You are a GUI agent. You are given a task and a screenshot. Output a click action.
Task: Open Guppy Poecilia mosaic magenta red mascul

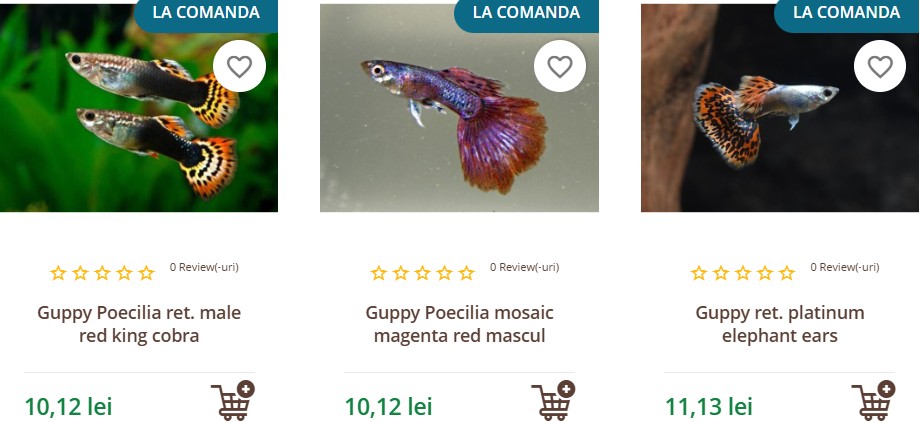[459, 324]
